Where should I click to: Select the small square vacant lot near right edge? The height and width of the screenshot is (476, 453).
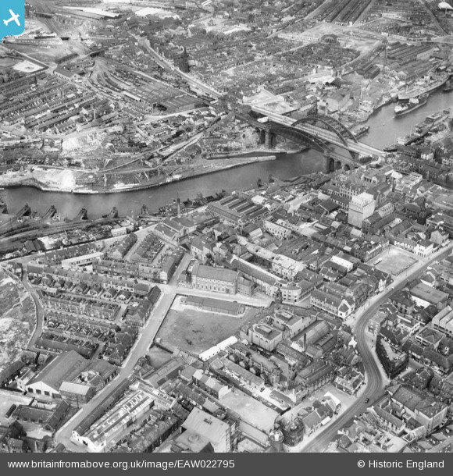coord(395,261)
